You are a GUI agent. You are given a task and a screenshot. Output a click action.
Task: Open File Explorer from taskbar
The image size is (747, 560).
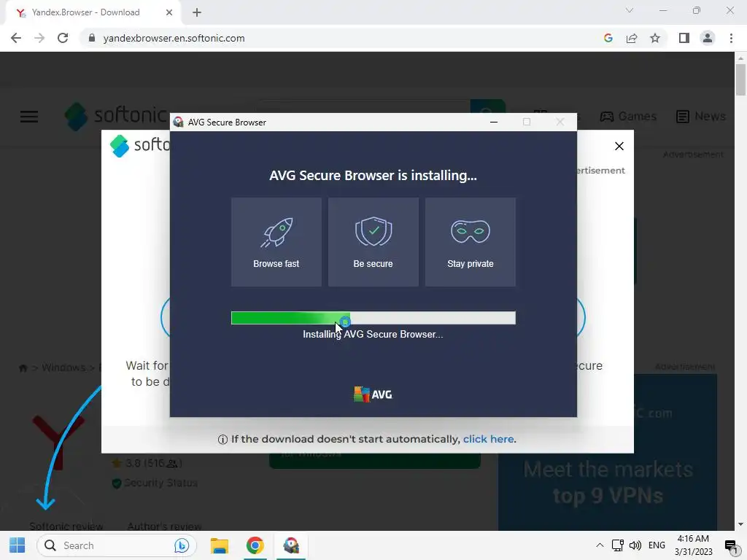(x=219, y=545)
